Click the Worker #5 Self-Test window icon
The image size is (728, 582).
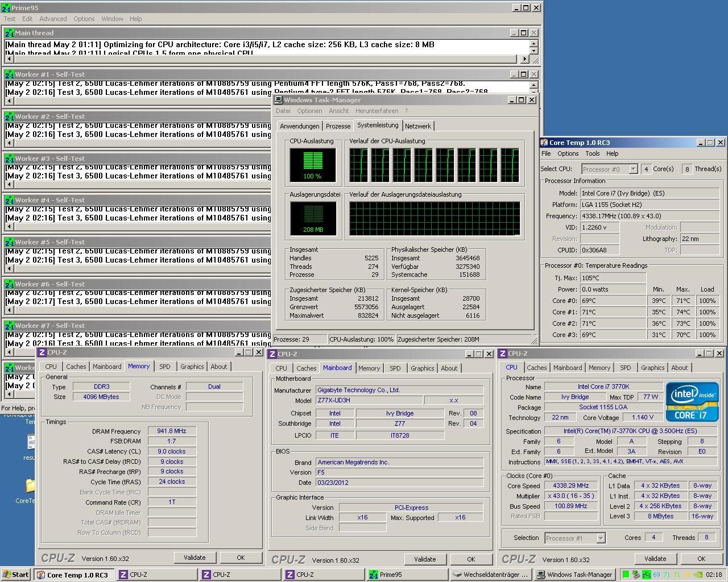[x=10, y=242]
